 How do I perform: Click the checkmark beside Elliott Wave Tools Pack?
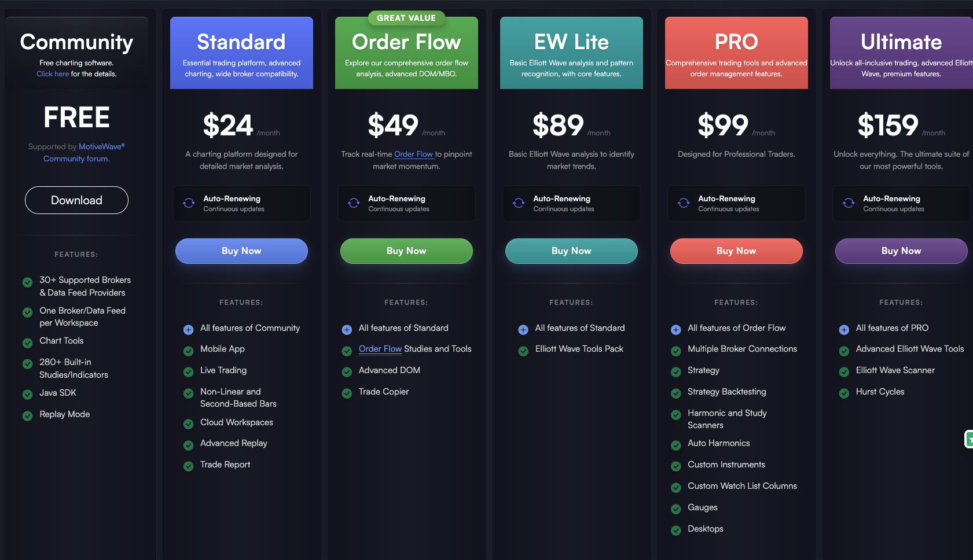pos(523,351)
